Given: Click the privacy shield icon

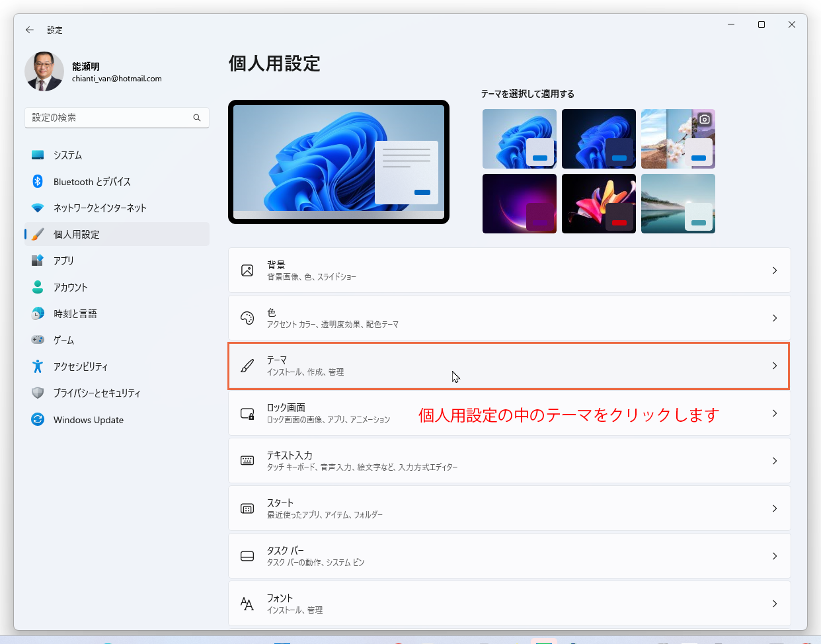Looking at the screenshot, I should 38,393.
